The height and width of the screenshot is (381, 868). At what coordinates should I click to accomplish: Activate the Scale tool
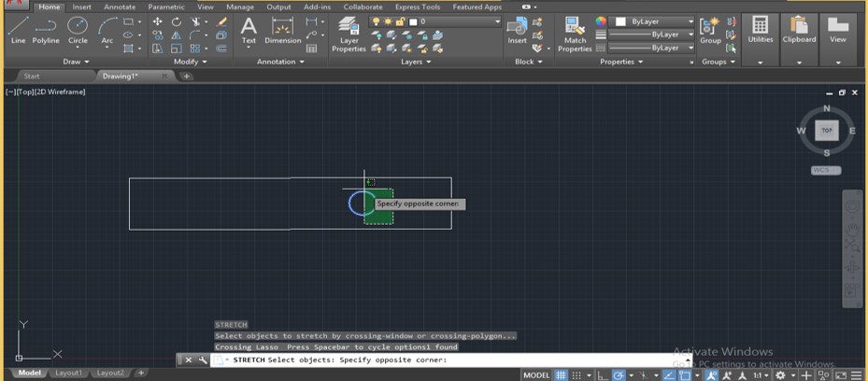[x=176, y=49]
